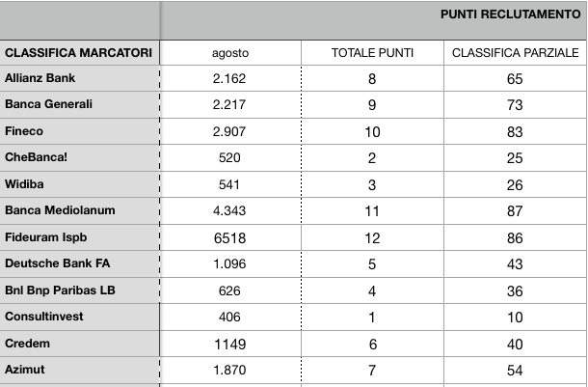Select Fideuram Ispb agosto value 6518
This screenshot has width=588, height=387.
(230, 237)
